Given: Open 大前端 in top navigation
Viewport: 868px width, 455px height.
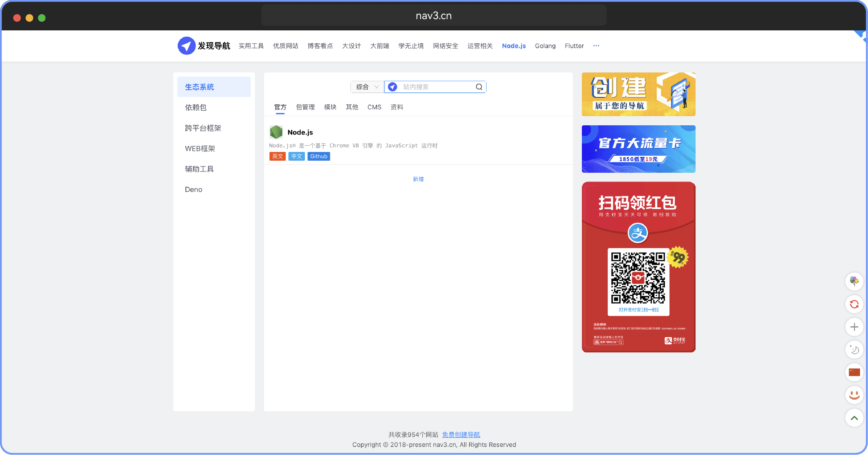Looking at the screenshot, I should click(x=380, y=46).
